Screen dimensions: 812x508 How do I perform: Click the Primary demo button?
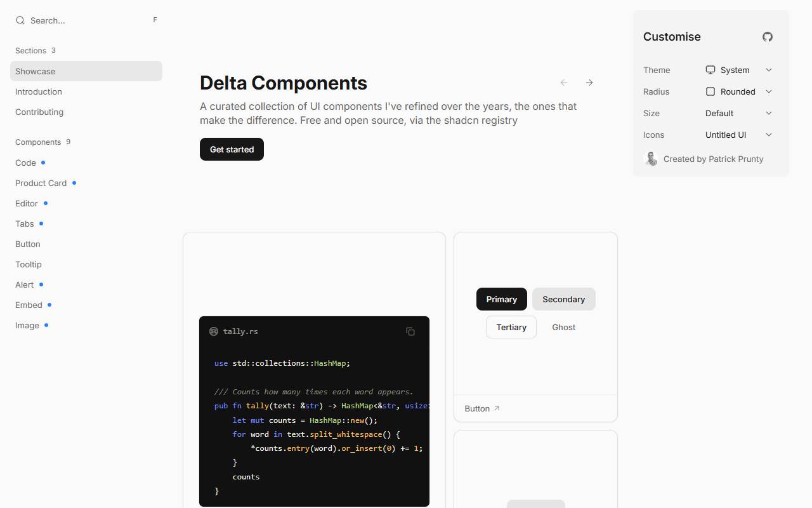[502, 299]
